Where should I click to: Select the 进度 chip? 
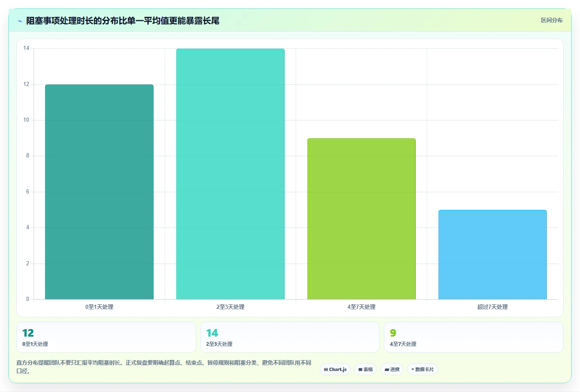pyautogui.click(x=392, y=369)
